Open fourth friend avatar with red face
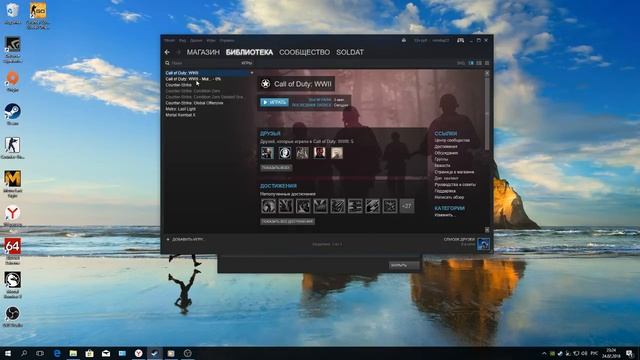The image size is (640, 360). [320, 153]
